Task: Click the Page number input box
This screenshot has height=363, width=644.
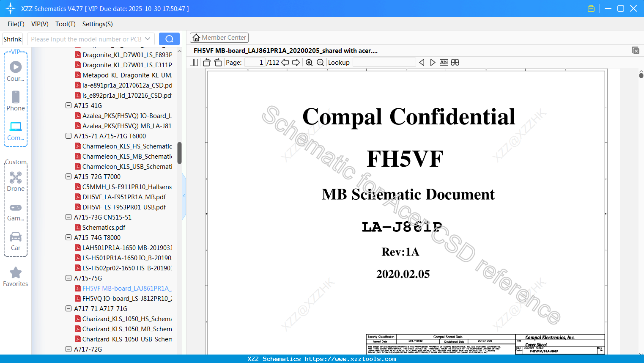Action: [255, 63]
